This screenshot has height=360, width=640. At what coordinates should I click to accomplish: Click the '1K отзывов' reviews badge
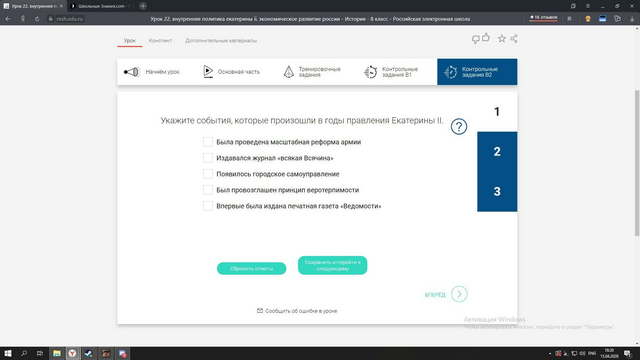543,18
